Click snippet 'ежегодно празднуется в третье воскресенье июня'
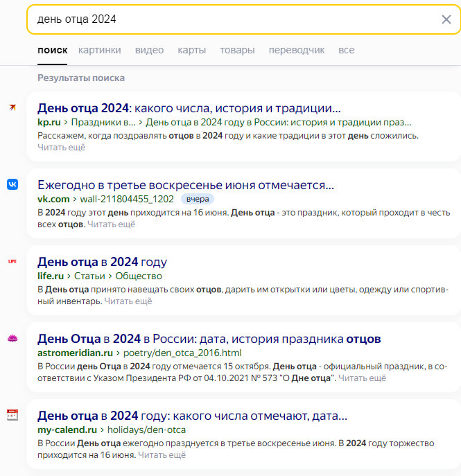 [x=229, y=443]
